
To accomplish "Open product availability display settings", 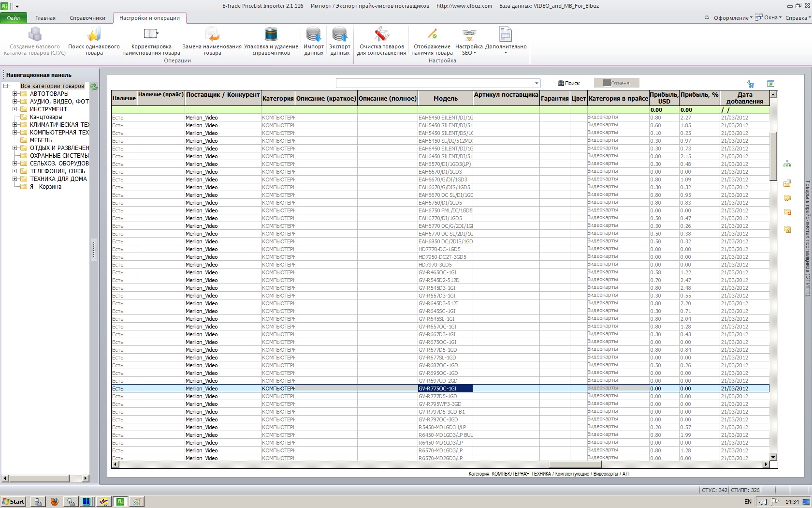I will 432,41.
